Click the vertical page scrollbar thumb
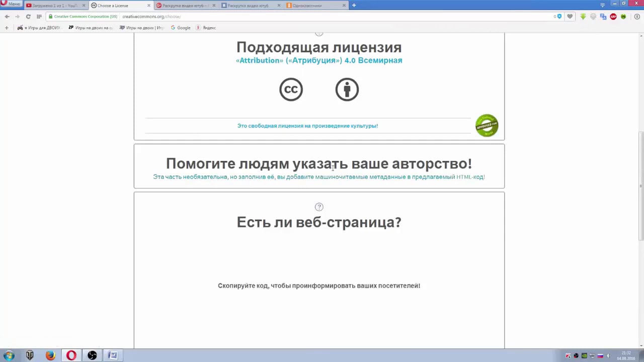Viewport: 644px width, 362px height. [641, 186]
